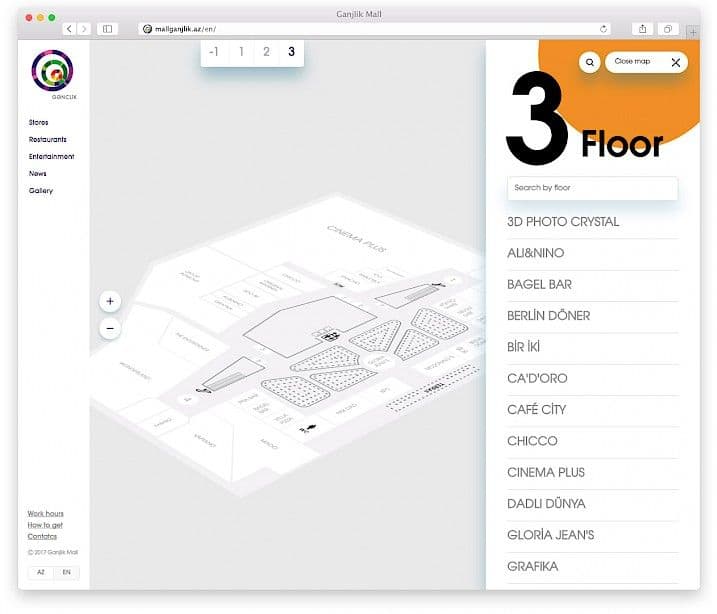Select floor 3 tab
This screenshot has height=614, width=717.
291,52
